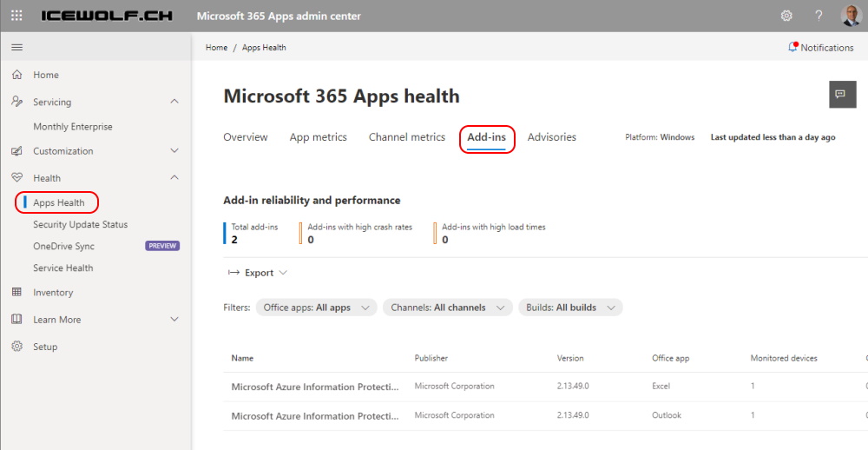Click the Setup gear icon in sidebar

click(17, 347)
